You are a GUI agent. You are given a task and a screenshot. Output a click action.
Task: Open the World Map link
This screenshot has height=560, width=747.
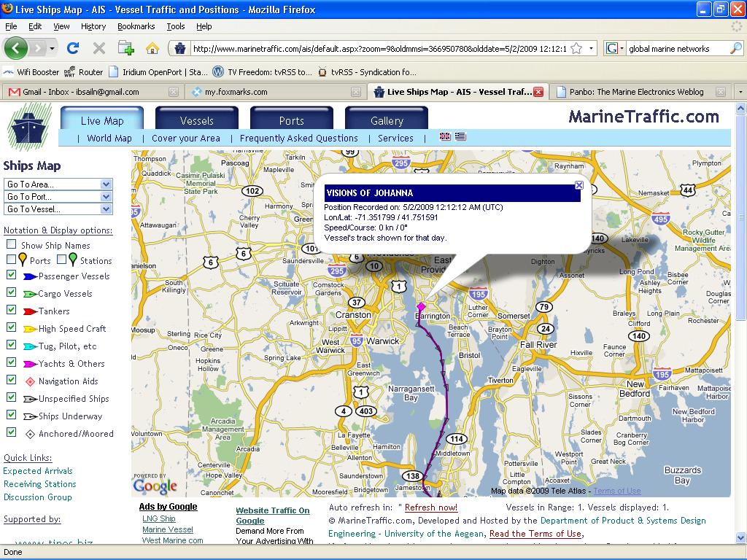click(x=109, y=138)
